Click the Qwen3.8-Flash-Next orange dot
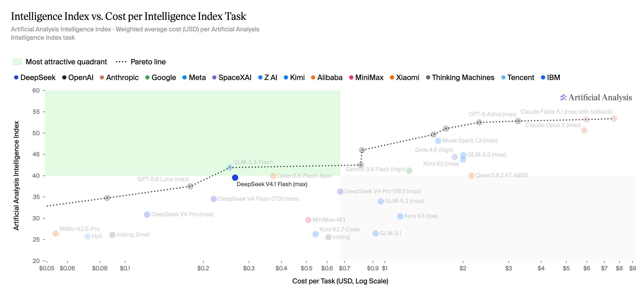 [x=273, y=176]
